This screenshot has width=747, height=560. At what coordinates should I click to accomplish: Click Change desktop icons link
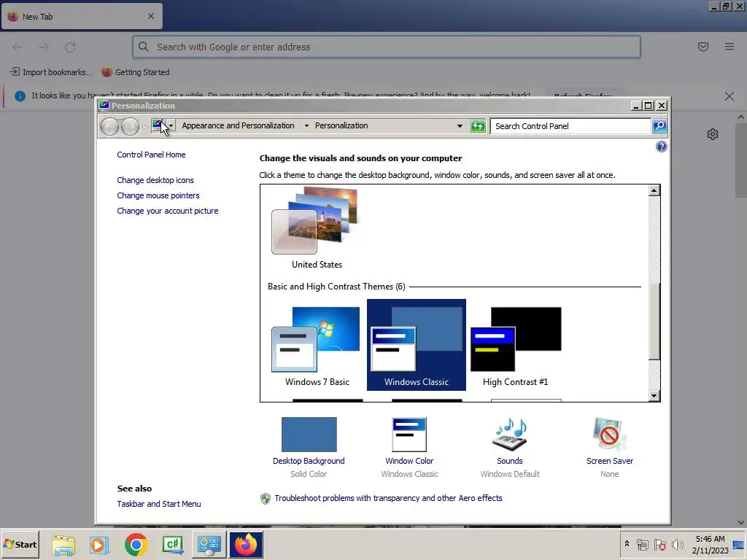click(x=155, y=180)
